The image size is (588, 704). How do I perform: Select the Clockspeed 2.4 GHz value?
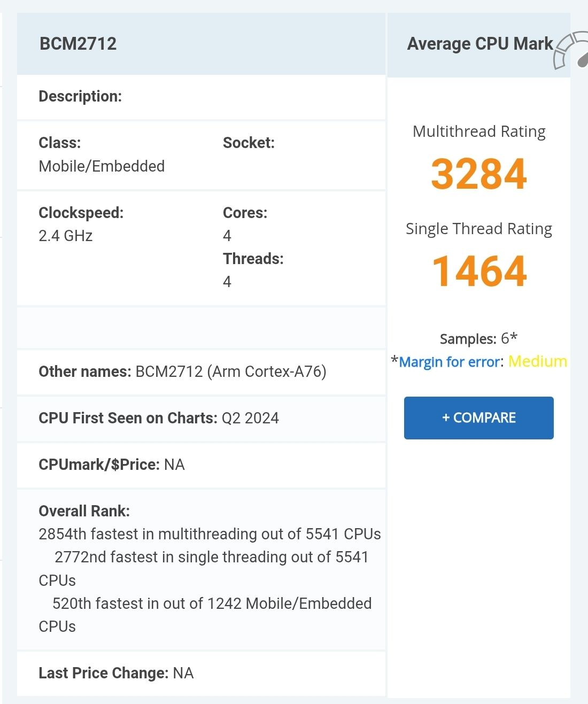coord(66,235)
